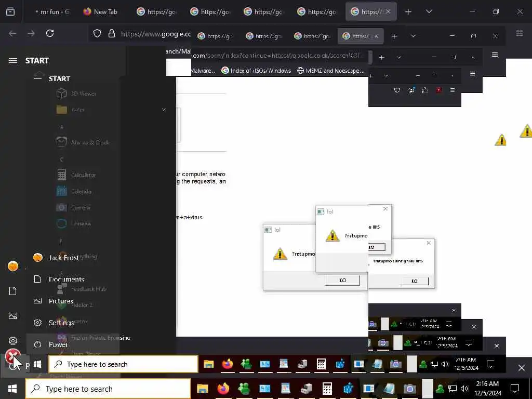The image size is (532, 399).
Task: Launch Camera from the Start app list
Action: 74,207
